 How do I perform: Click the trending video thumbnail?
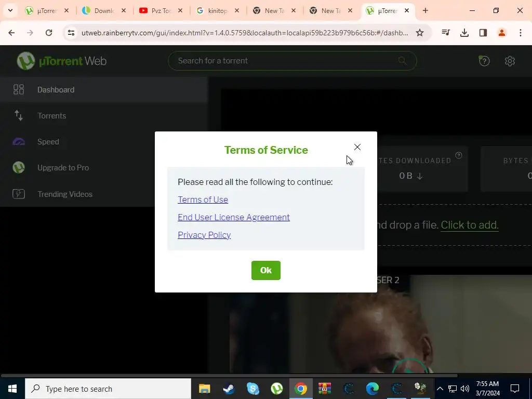tap(381, 324)
